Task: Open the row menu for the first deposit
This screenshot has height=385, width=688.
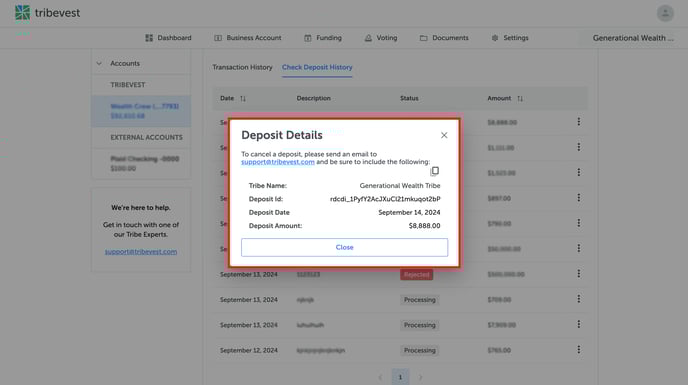Action: 579,122
